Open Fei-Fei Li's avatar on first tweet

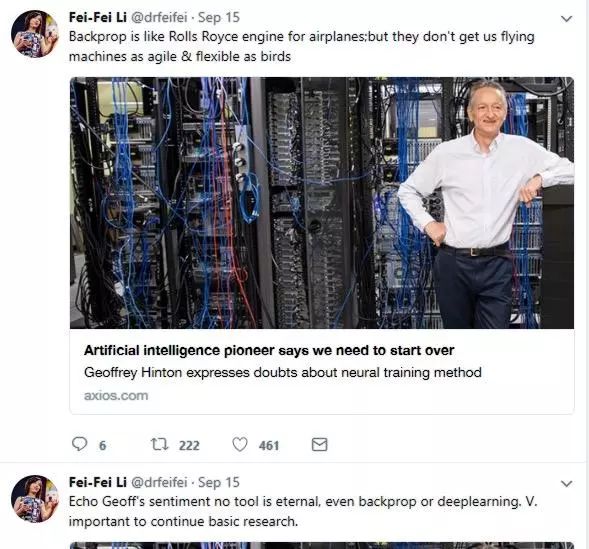coord(35,34)
